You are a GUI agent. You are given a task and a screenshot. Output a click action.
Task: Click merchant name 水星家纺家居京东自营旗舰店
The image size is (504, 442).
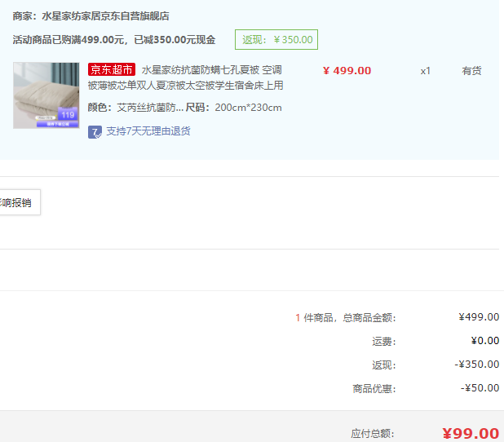point(105,16)
